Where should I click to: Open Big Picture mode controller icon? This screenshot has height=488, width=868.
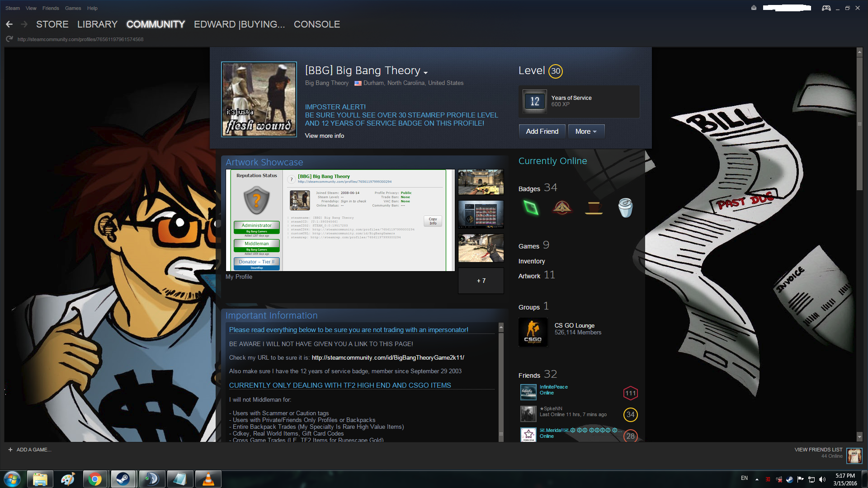click(x=826, y=8)
